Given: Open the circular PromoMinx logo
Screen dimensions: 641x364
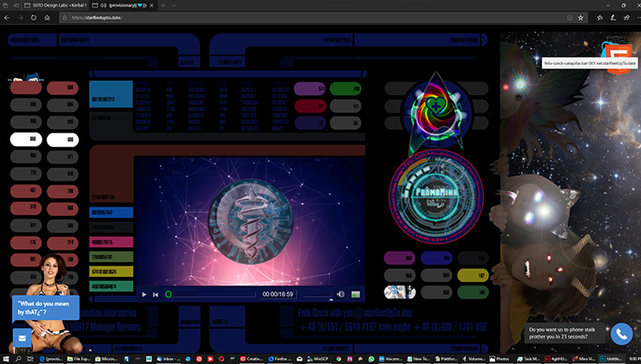Looking at the screenshot, I should pos(436,197).
